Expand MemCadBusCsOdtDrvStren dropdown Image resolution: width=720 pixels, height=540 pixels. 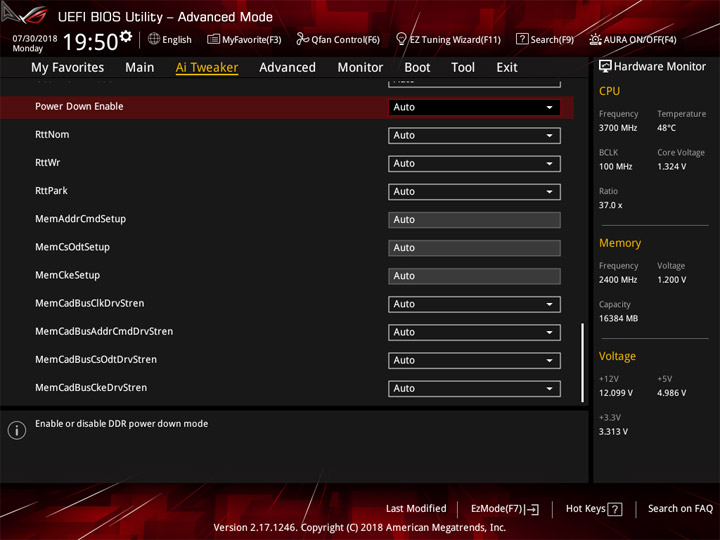474,360
